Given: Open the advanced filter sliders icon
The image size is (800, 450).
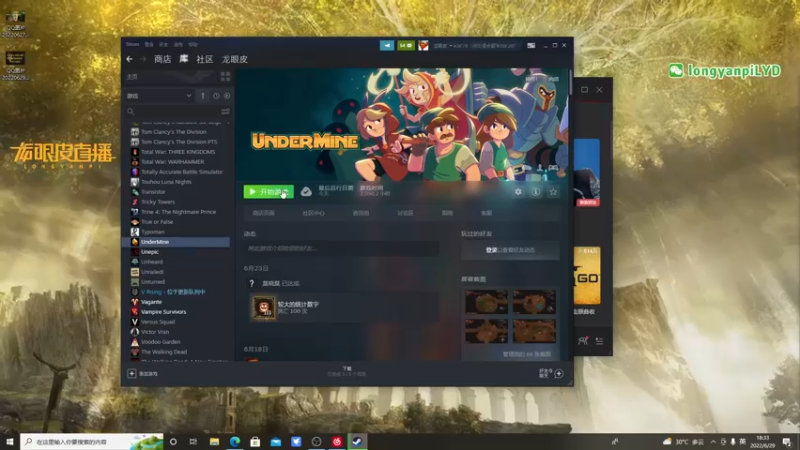Looking at the screenshot, I should click(225, 111).
